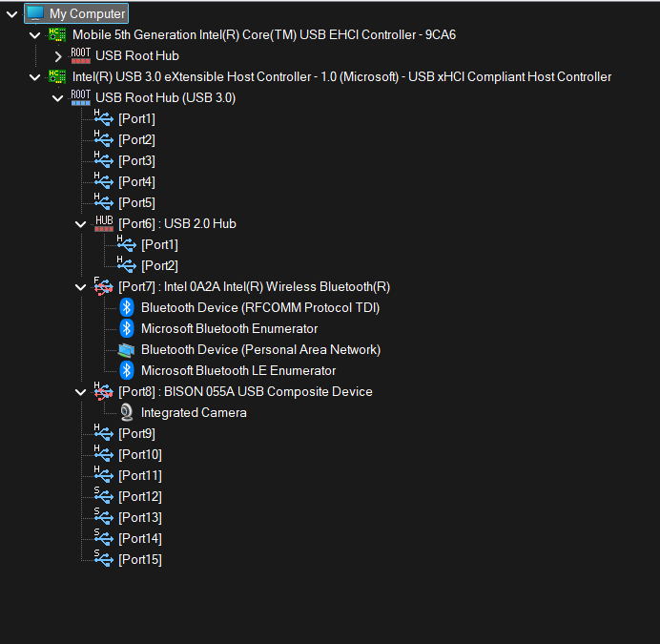
Task: Click the USB icon beside root hub [Port5]
Action: (x=103, y=201)
